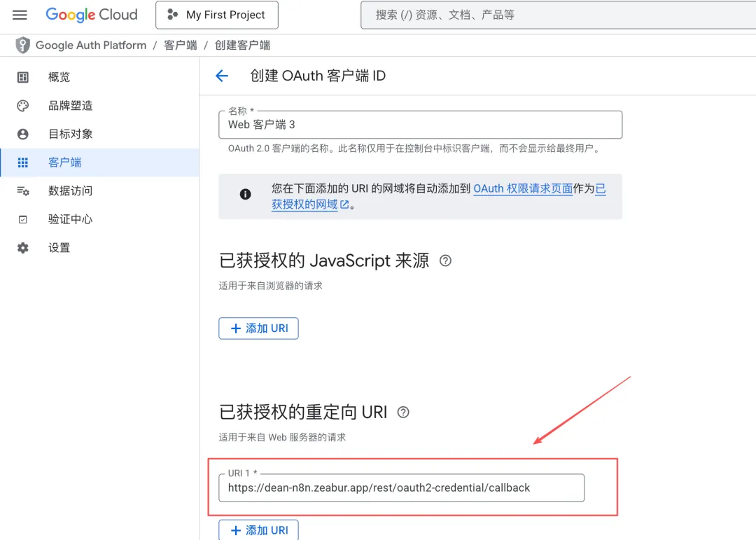
Task: Click the 验证中心 checkmark icon
Action: pos(22,219)
